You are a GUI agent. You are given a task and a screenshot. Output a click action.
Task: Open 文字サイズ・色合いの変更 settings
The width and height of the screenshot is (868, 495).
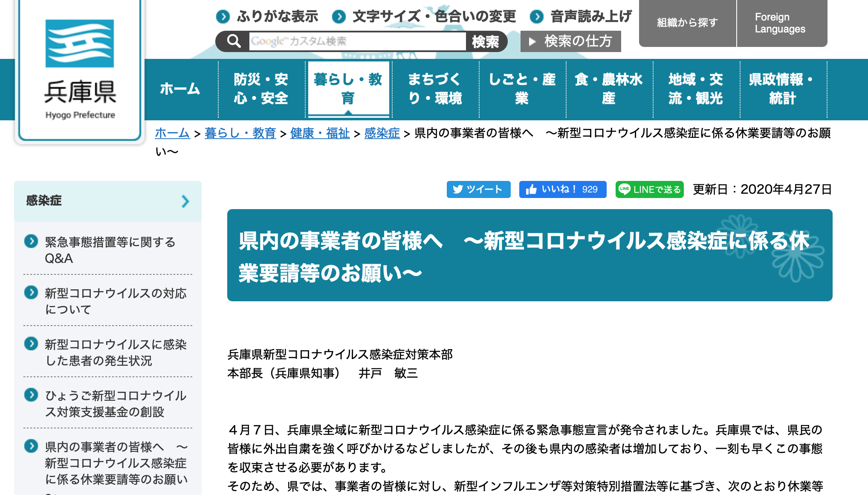pyautogui.click(x=434, y=17)
